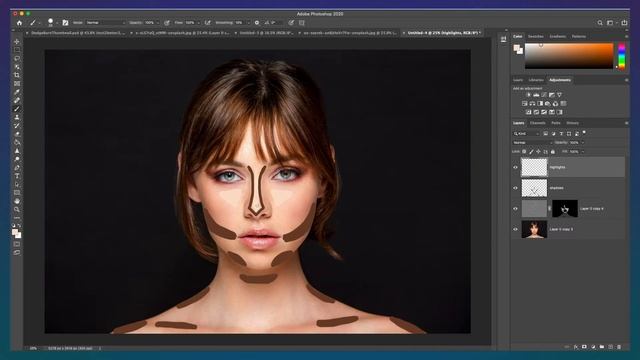Add a Brightness/Contrast adjustment

(528, 95)
